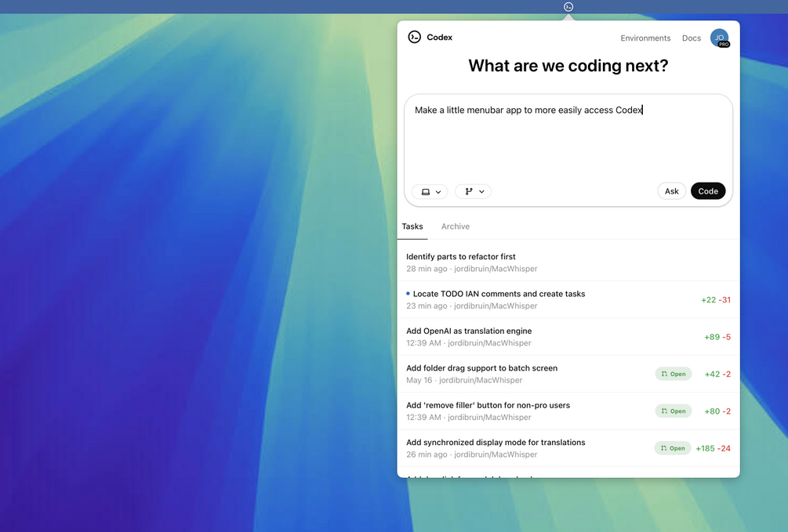Image resolution: width=788 pixels, height=532 pixels.
Task: Open the environment selector dropdown
Action: [430, 191]
